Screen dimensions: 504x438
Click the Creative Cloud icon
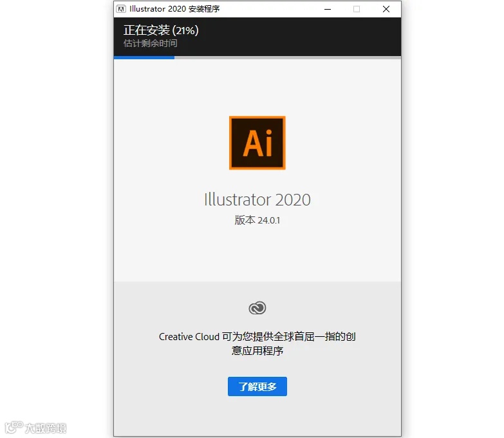(x=257, y=308)
